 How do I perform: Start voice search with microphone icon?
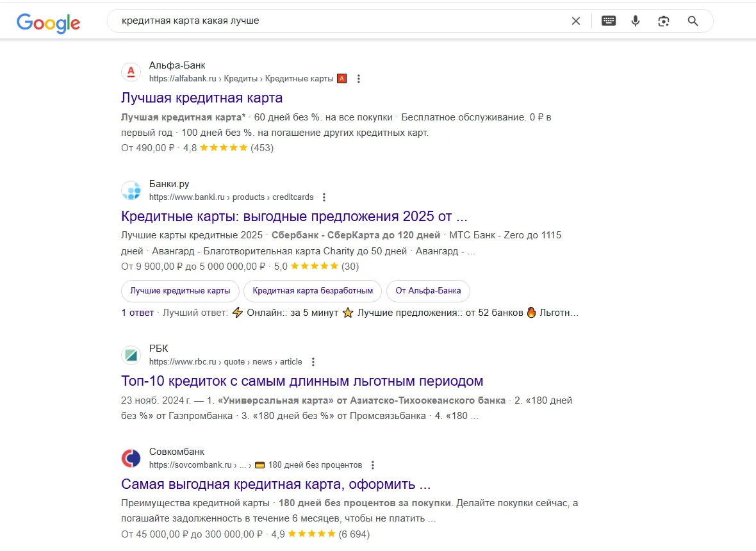tap(636, 21)
